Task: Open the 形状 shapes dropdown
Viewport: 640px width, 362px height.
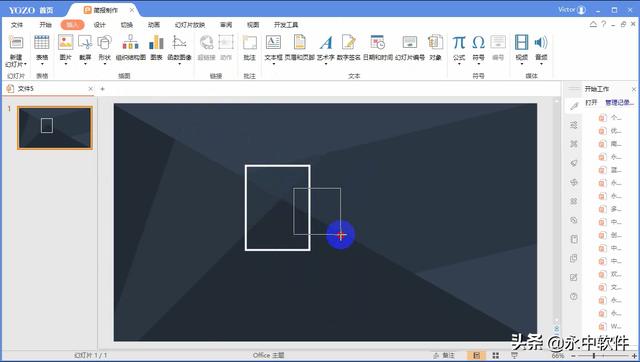Action: point(104,64)
